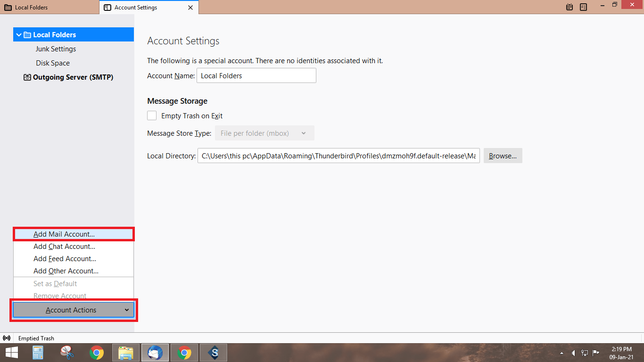
Task: Choose Add Chat Account menu item
Action: point(74,246)
